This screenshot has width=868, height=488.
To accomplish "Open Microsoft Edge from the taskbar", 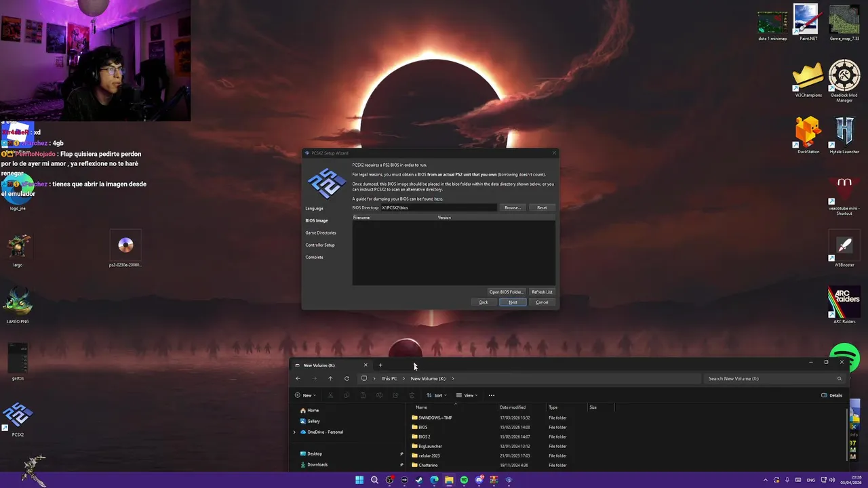I will (434, 480).
